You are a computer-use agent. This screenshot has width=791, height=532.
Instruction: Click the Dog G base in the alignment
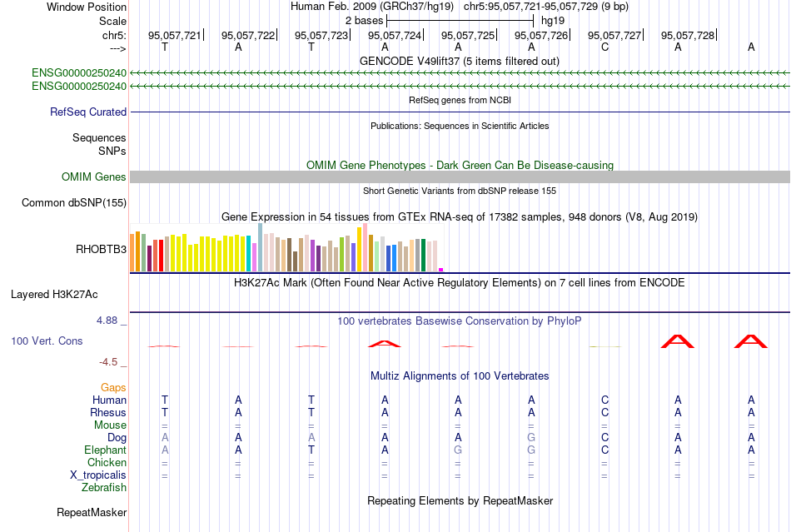coord(531,438)
